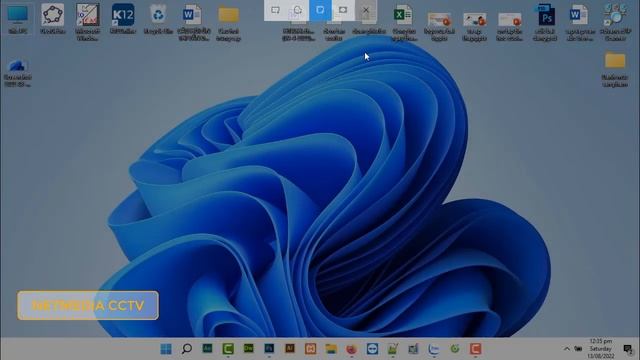Open the TeamViewer taskbar icon

tap(372, 349)
